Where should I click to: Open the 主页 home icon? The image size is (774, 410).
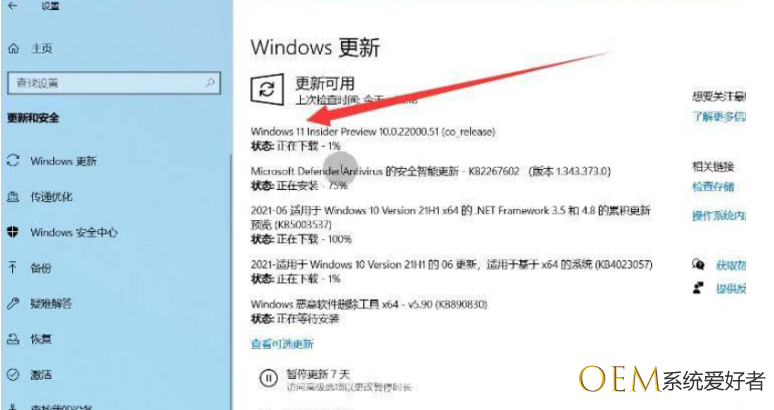(x=14, y=48)
